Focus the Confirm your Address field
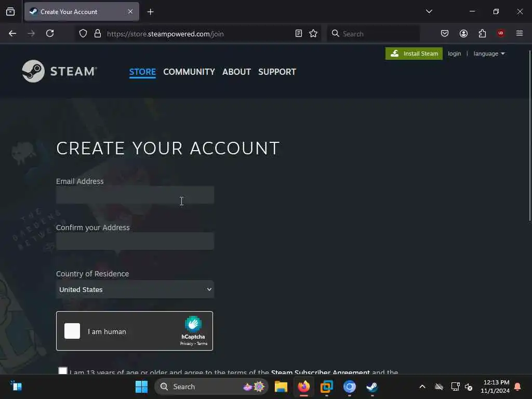The height and width of the screenshot is (399, 532). [135, 241]
